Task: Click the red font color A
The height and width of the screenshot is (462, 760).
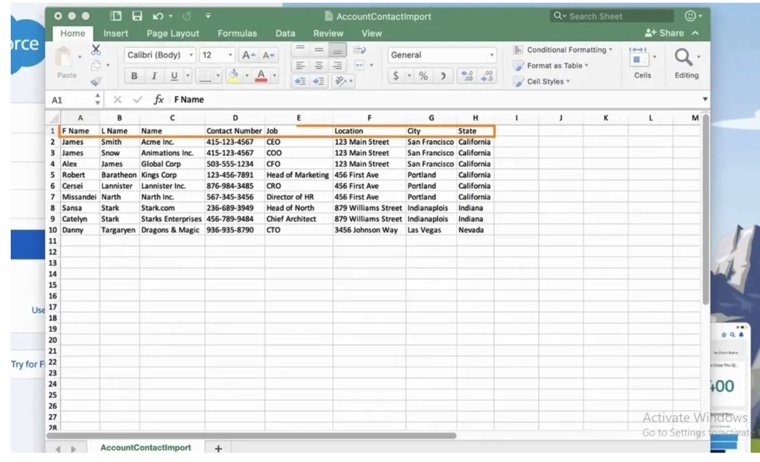Action: [x=261, y=75]
